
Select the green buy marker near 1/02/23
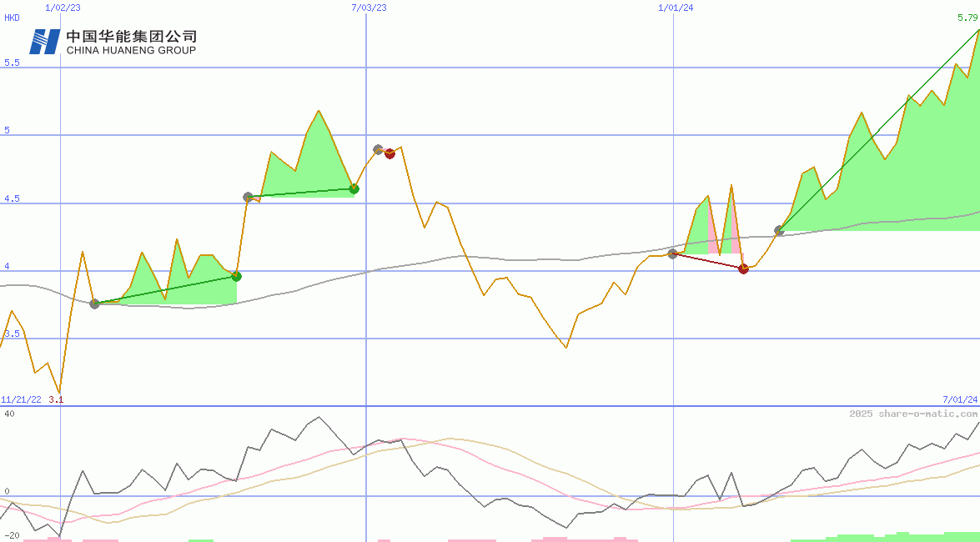point(94,304)
